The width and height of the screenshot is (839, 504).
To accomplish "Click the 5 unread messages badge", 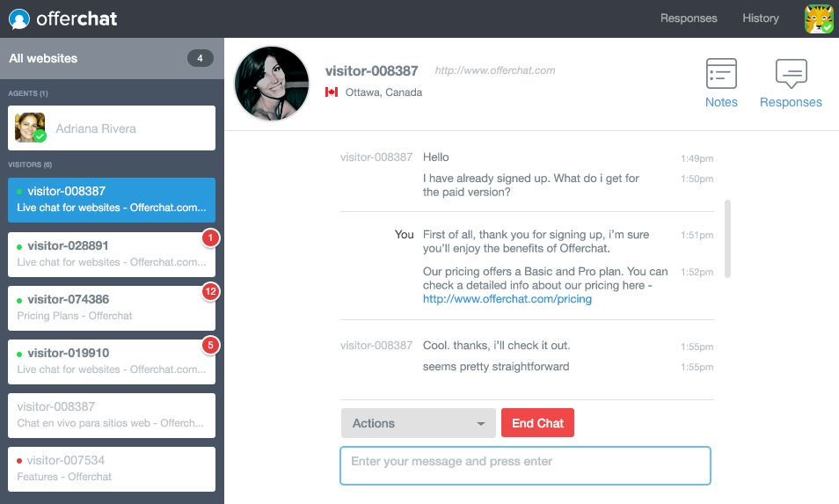I will pos(210,346).
